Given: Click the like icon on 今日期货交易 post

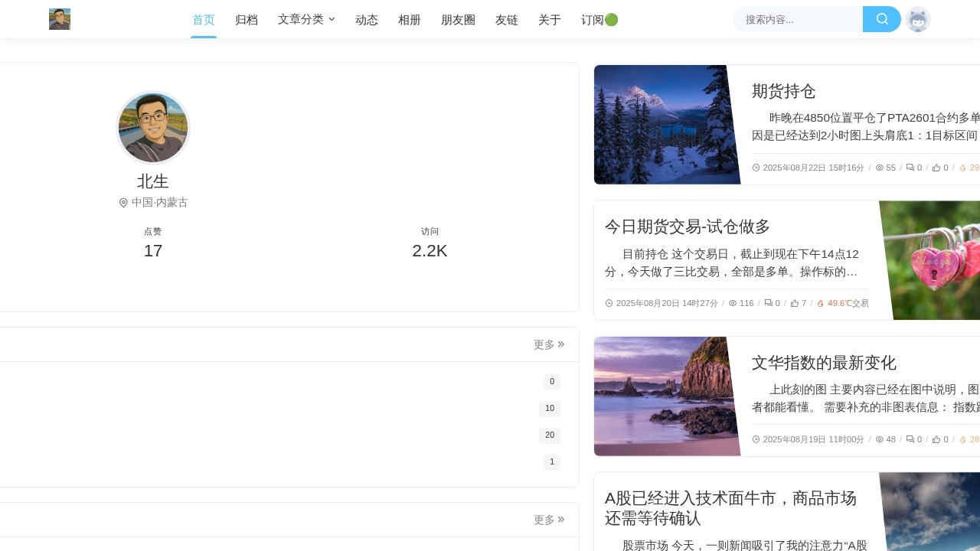Looking at the screenshot, I should pyautogui.click(x=795, y=303).
